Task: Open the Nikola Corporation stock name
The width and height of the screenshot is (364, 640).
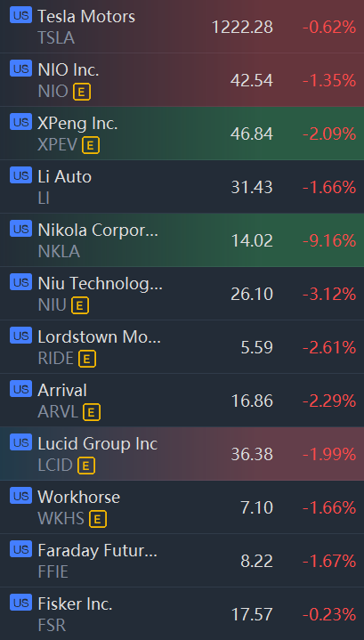Action: 98,231
